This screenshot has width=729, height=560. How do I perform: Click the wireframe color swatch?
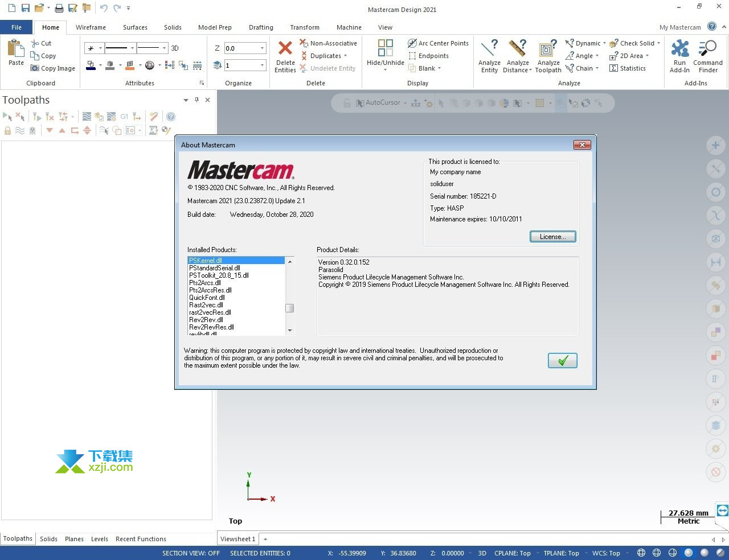91,65
